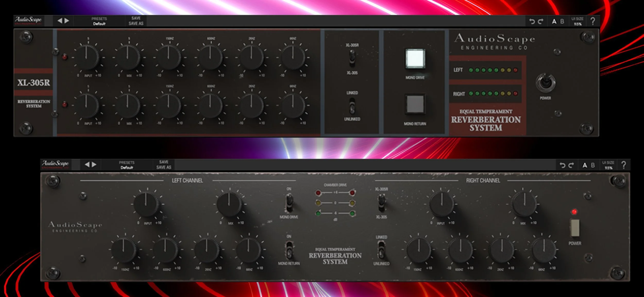Click RIGHT CHANNEL 150HZ knob in lower plugin
Screen dimensions: 644x297
[419, 250]
